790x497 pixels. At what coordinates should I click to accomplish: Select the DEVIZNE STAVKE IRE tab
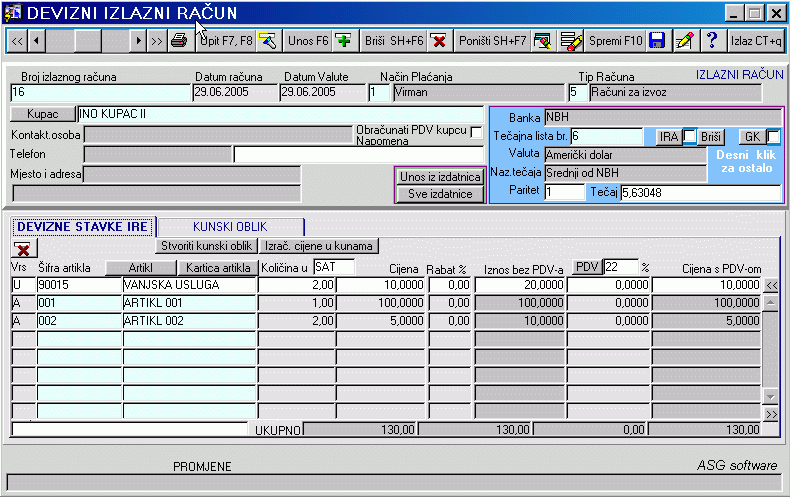pyautogui.click(x=82, y=227)
